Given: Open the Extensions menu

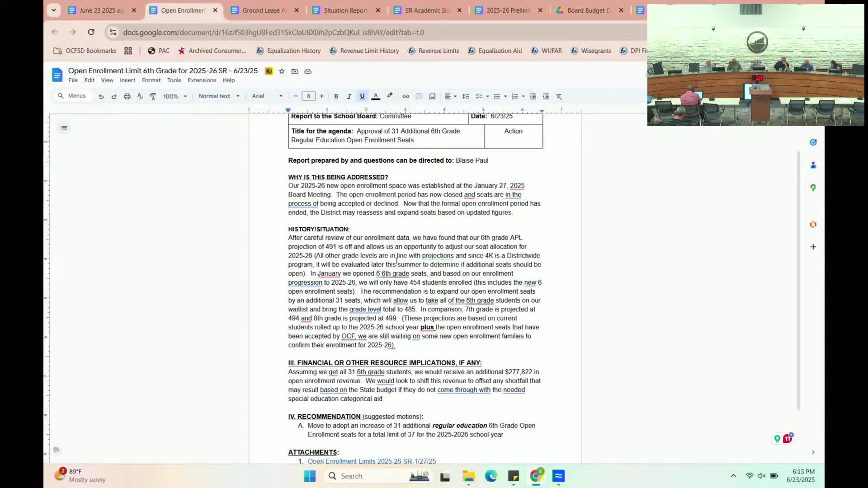Looking at the screenshot, I should tap(202, 80).
